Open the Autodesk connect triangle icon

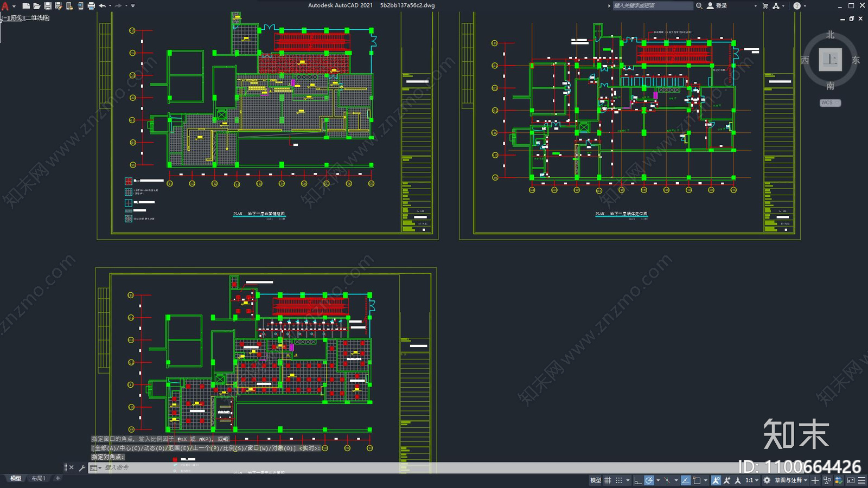(x=776, y=6)
